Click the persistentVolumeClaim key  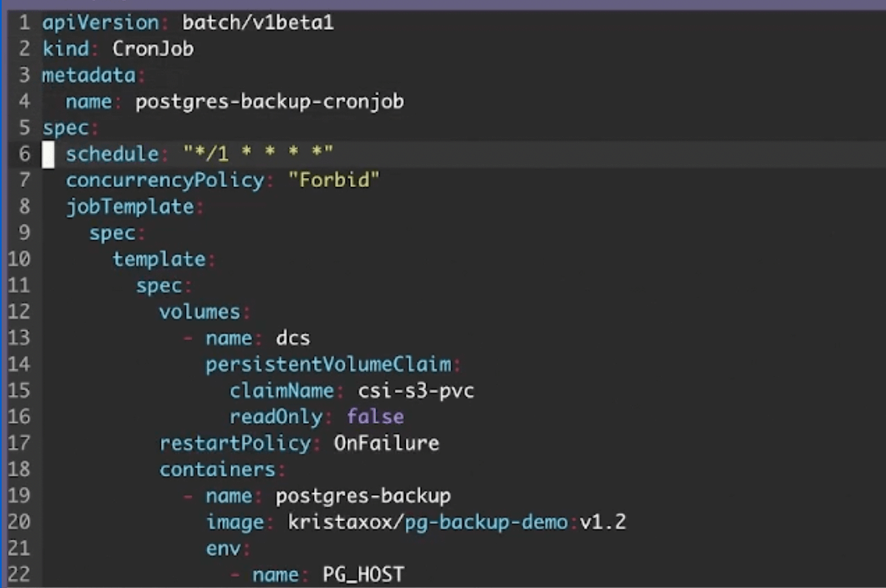click(x=329, y=363)
